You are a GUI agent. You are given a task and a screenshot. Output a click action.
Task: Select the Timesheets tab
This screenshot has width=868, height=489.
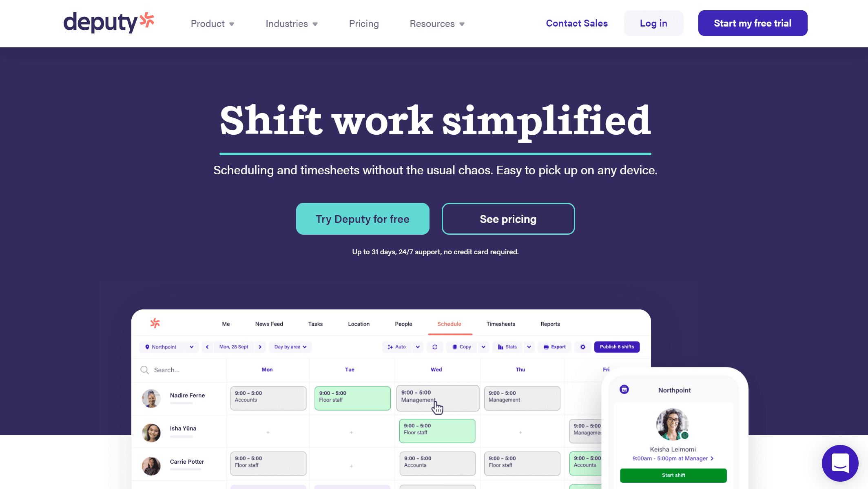[x=500, y=324]
